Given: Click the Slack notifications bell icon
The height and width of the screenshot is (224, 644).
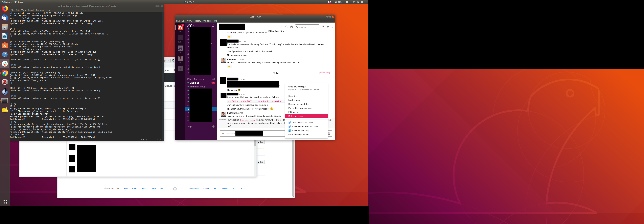Looking at the screenshot, I should pyautogui.click(x=213, y=26).
